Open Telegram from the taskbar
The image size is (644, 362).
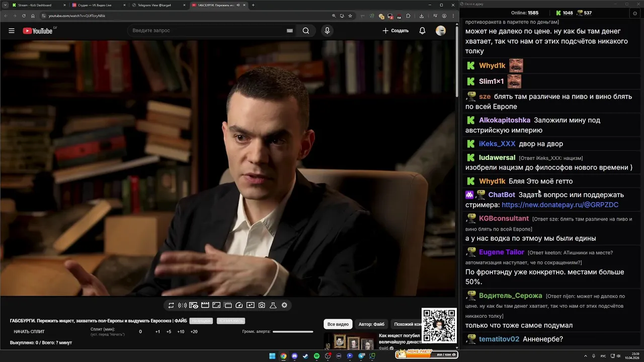coord(361,356)
